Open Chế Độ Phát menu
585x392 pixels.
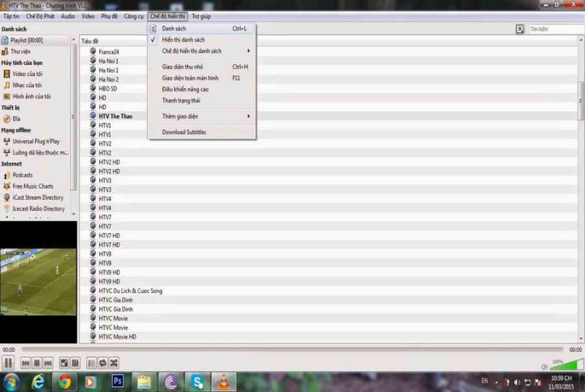point(40,16)
